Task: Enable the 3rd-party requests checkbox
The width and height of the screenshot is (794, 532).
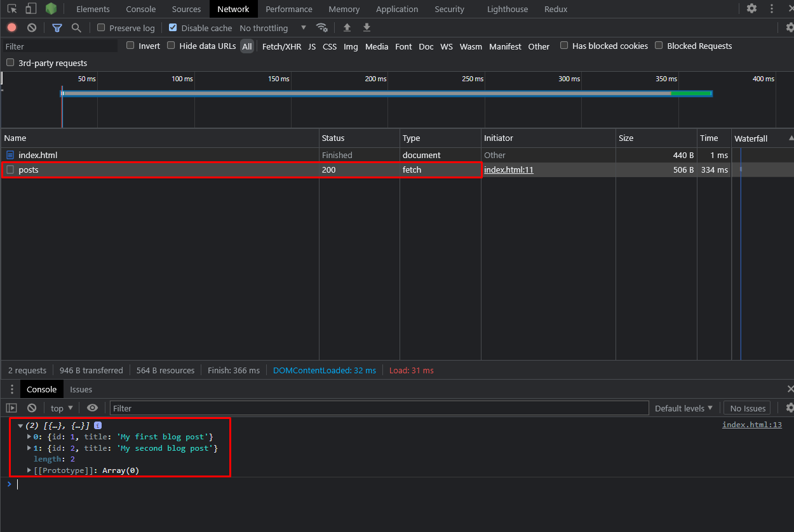Action: click(10, 63)
